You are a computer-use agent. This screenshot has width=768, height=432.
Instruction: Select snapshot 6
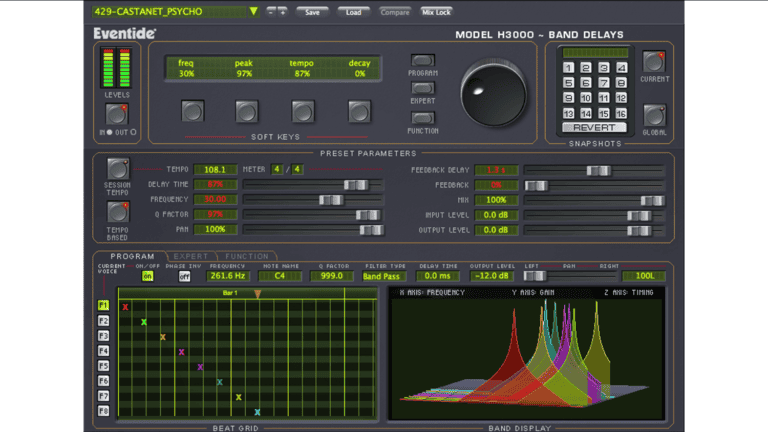pyautogui.click(x=586, y=83)
